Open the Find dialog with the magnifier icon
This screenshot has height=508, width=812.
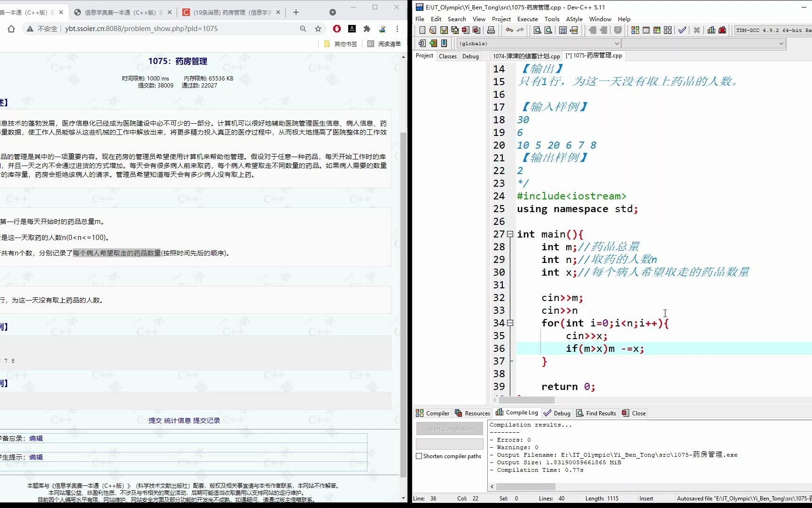pos(538,30)
